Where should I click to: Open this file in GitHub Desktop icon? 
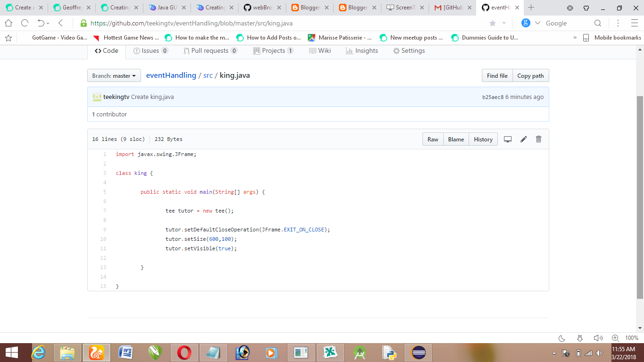click(x=508, y=139)
